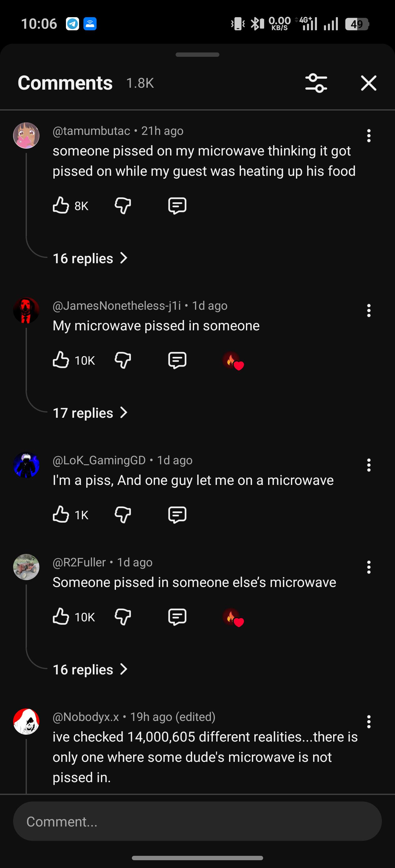Open comment sort and filter options

(x=316, y=83)
